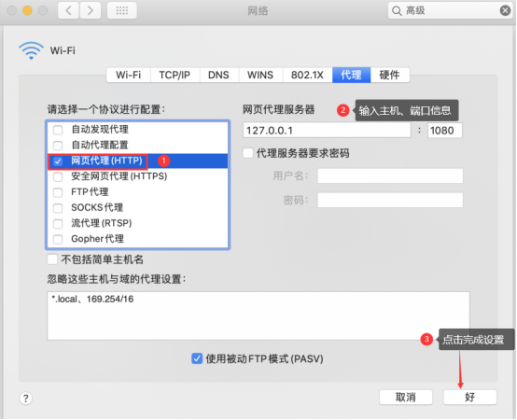Toggle 代理服务器要求密码 checkbox

pyautogui.click(x=247, y=153)
